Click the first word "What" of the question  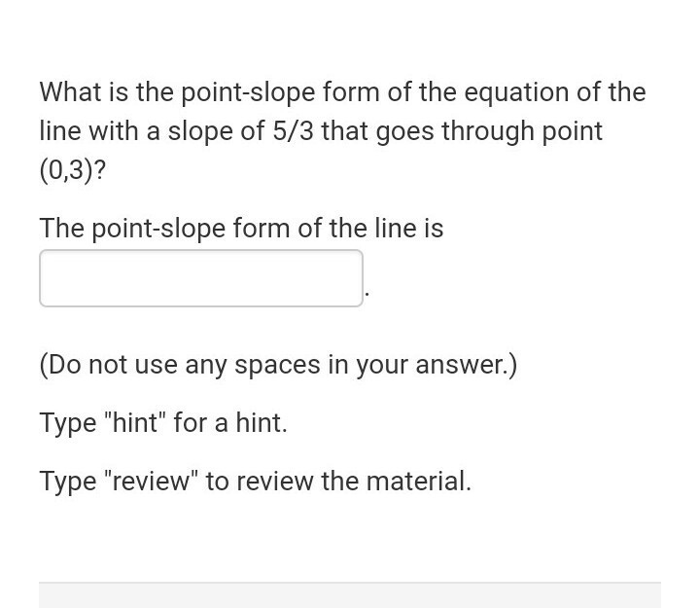[x=71, y=92]
